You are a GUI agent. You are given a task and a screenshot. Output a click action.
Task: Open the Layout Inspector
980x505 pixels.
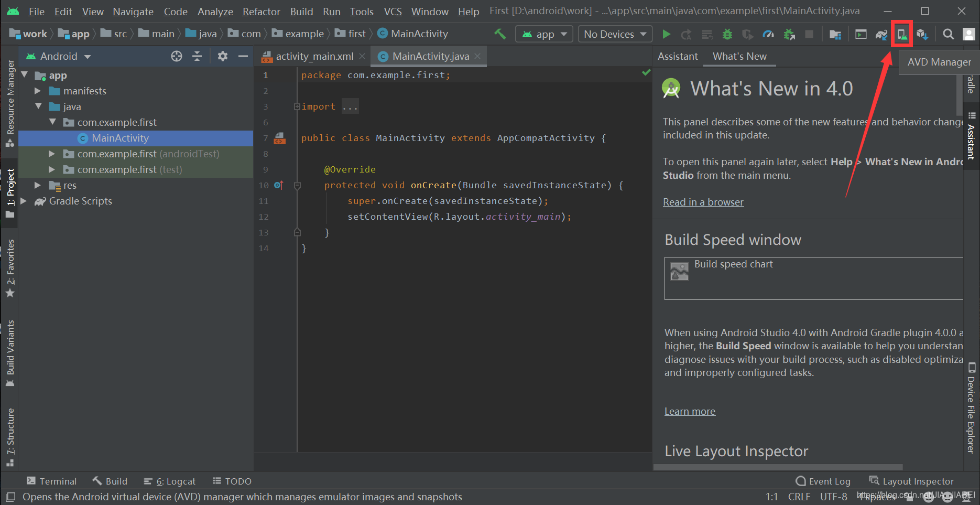coord(911,481)
